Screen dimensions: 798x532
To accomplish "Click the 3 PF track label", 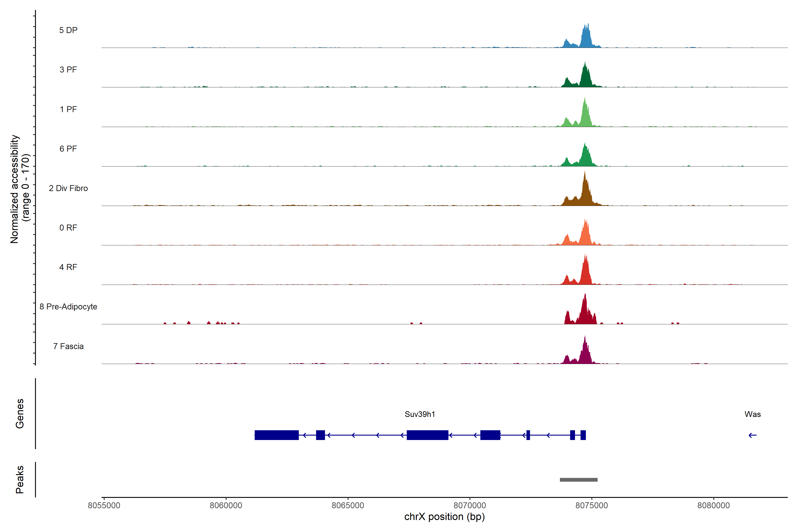I will [68, 70].
